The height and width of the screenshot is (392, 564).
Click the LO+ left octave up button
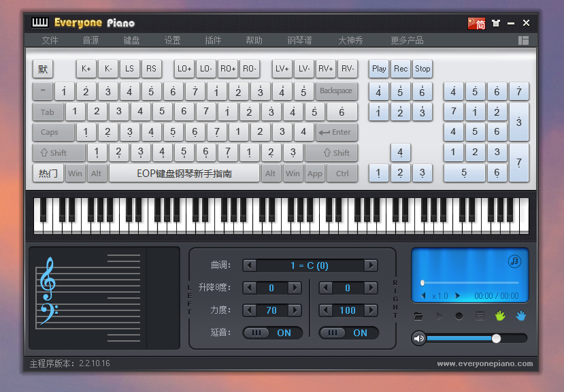click(184, 69)
